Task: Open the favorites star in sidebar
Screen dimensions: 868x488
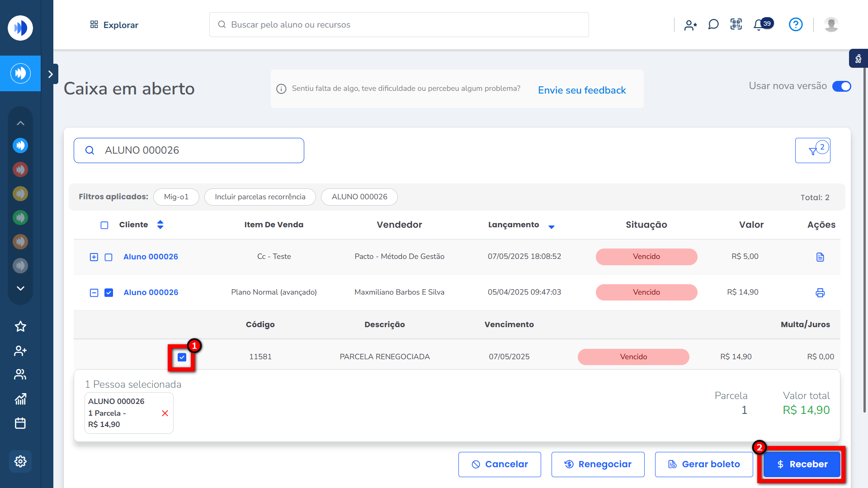Action: point(20,326)
